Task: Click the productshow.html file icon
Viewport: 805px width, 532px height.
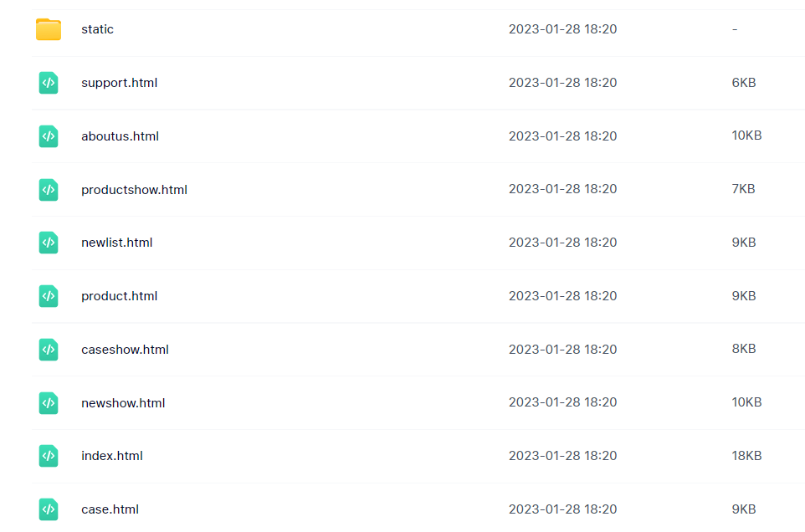Action: 49,189
